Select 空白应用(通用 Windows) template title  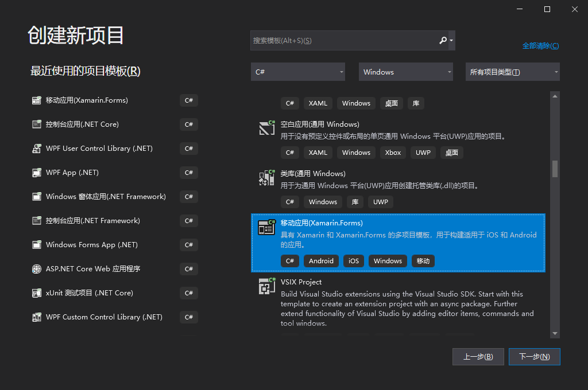tap(320, 124)
